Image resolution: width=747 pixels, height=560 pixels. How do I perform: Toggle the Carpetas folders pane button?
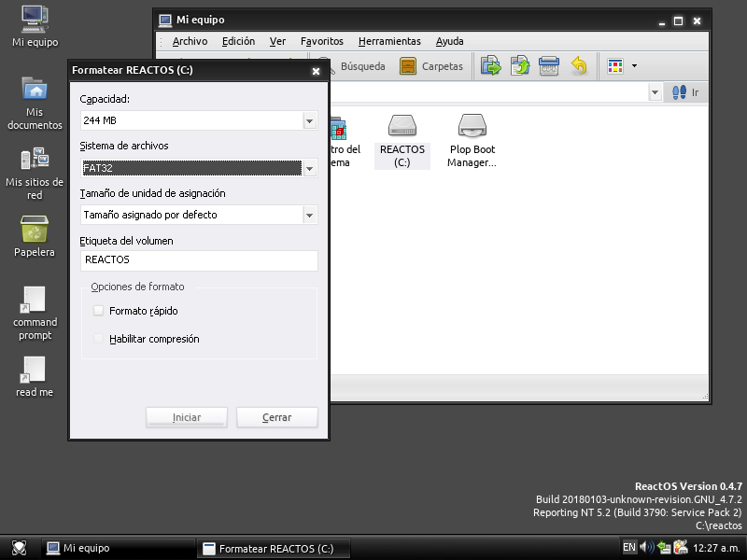click(x=431, y=66)
